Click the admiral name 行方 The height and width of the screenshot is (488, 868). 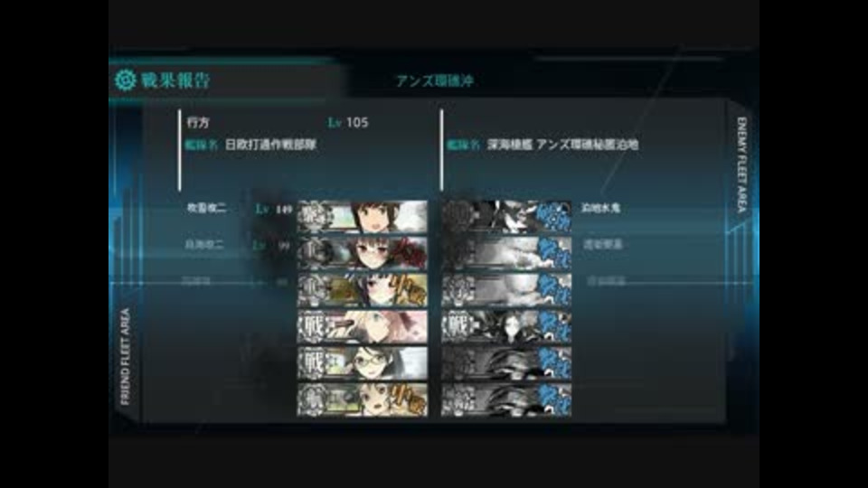198,122
